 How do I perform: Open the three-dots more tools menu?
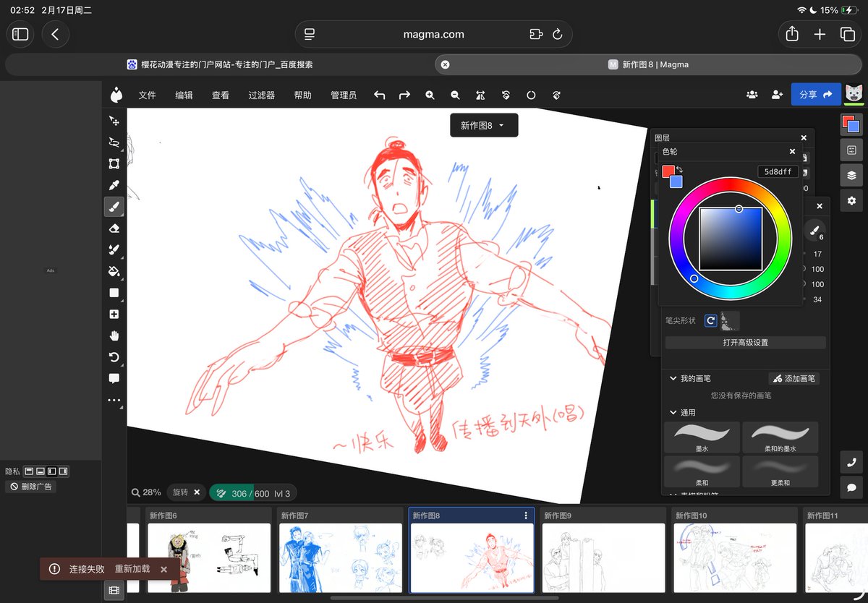coord(114,400)
